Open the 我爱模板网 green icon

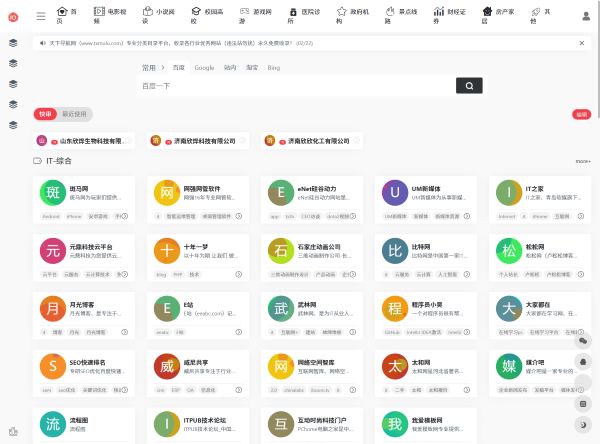[395, 424]
